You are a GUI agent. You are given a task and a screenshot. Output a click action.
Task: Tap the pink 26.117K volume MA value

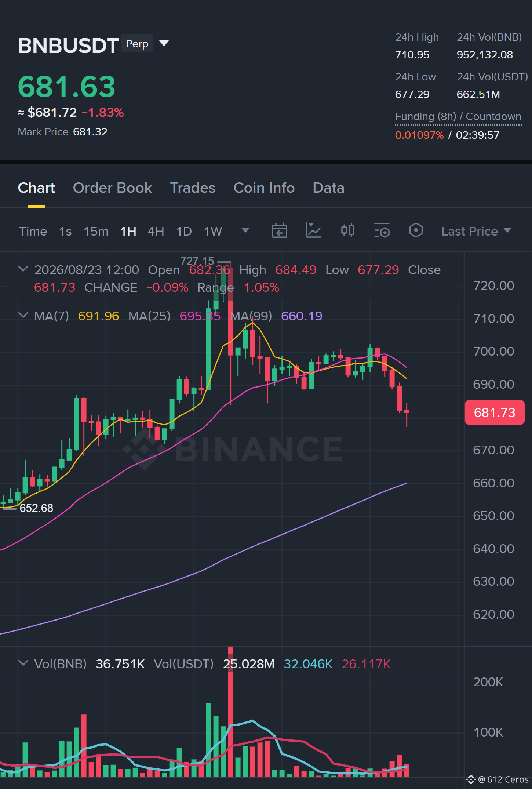(366, 664)
